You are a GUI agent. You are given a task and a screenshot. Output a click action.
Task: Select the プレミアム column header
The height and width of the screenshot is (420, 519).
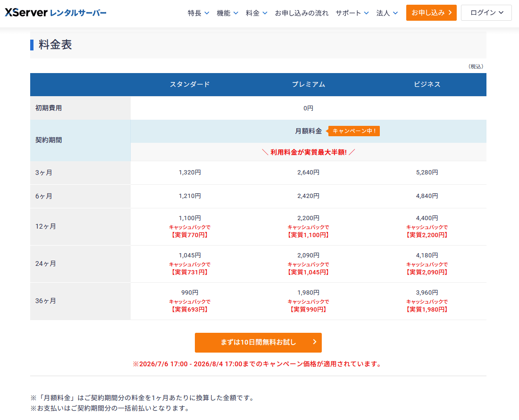pyautogui.click(x=308, y=84)
